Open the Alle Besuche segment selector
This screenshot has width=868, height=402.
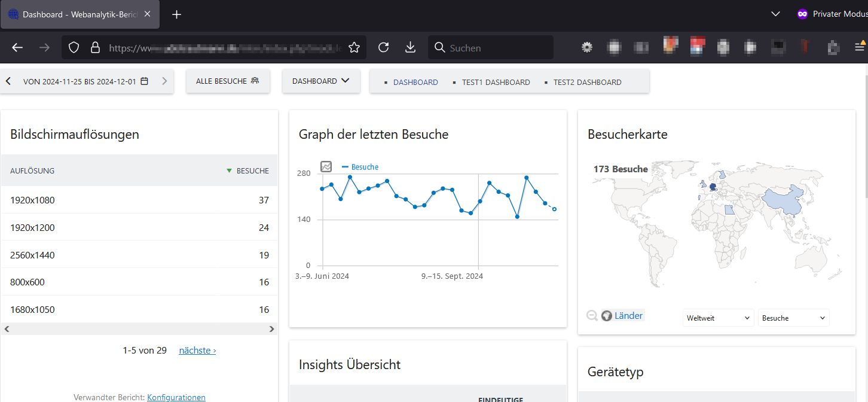coord(228,81)
